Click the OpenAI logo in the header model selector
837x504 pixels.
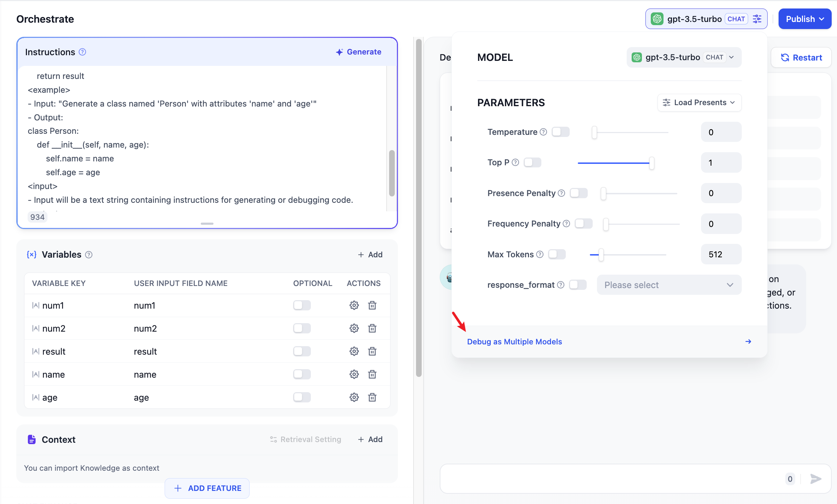tap(657, 19)
